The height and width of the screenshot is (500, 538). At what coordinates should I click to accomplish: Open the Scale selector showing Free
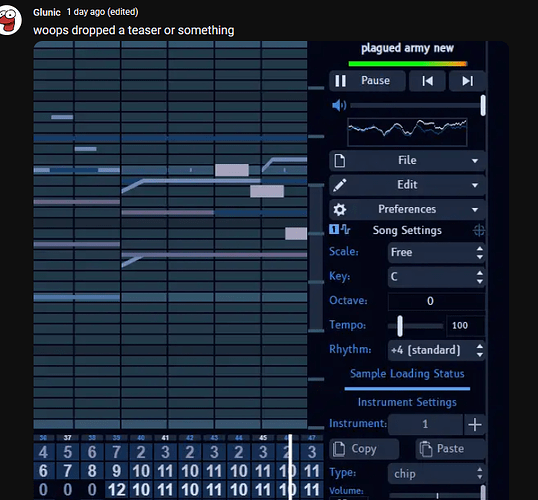pos(436,253)
